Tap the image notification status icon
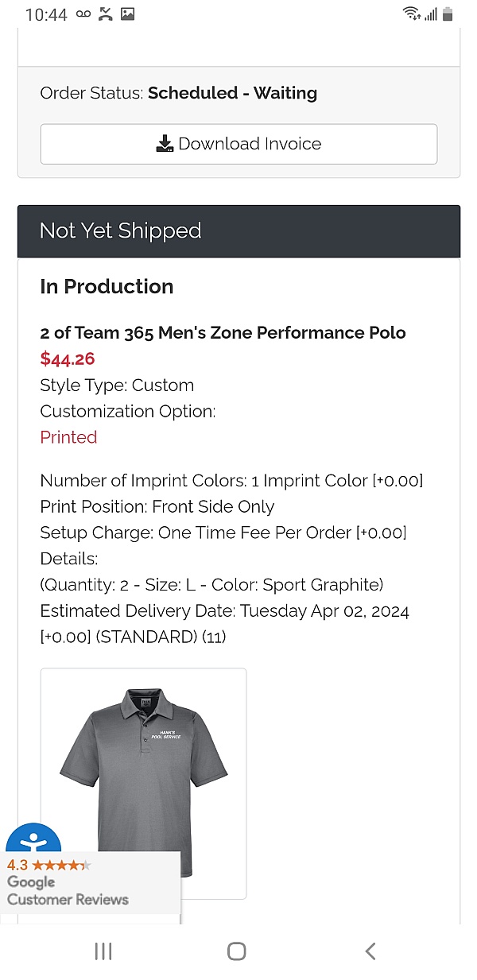 click(127, 14)
